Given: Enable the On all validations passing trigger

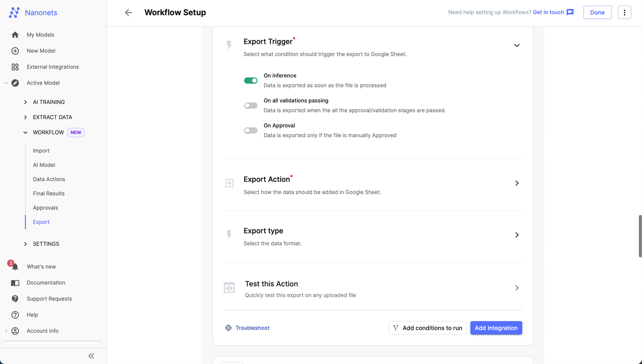Looking at the screenshot, I should click(x=250, y=105).
